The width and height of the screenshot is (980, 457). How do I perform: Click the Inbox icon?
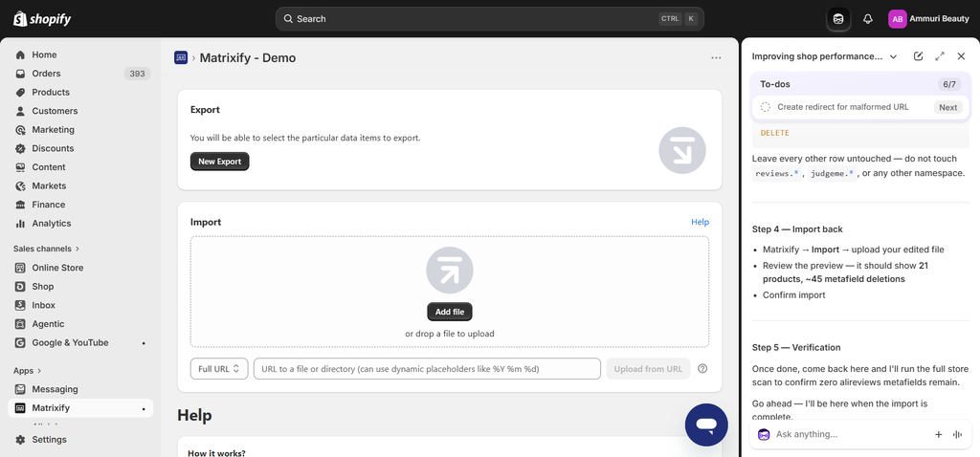coord(21,305)
